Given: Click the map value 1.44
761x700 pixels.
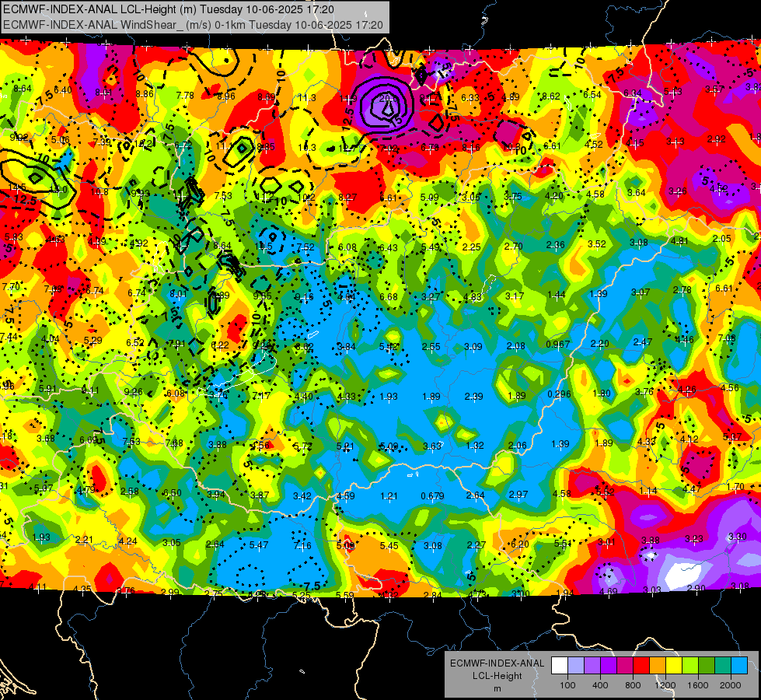Looking at the screenshot, I should click(557, 294).
